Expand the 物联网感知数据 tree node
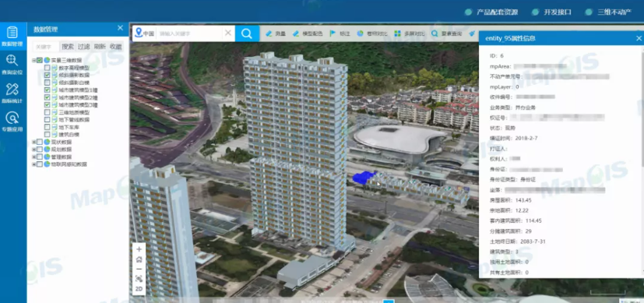The image size is (644, 303). (33, 164)
